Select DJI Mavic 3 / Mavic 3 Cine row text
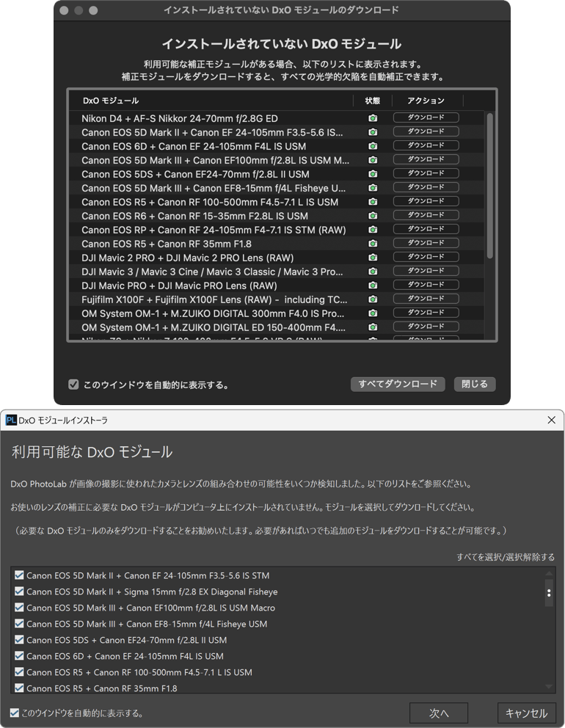The width and height of the screenshot is (565, 728). pyautogui.click(x=212, y=272)
